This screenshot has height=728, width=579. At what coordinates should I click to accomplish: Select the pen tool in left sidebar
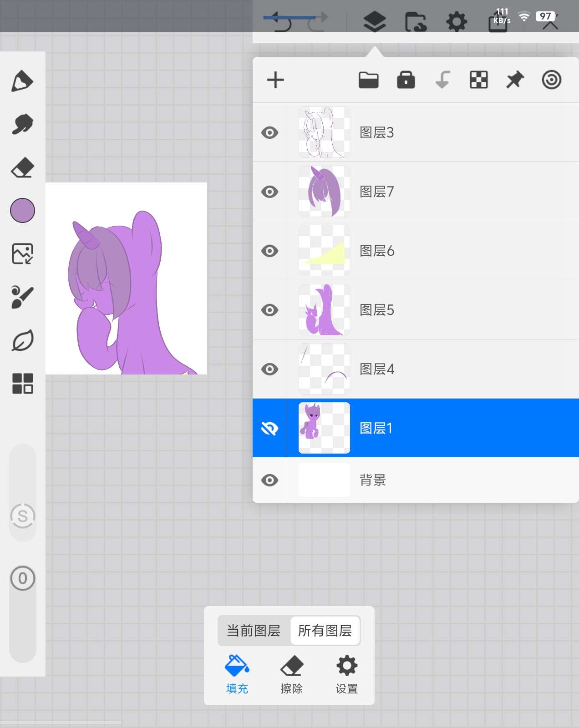click(22, 81)
